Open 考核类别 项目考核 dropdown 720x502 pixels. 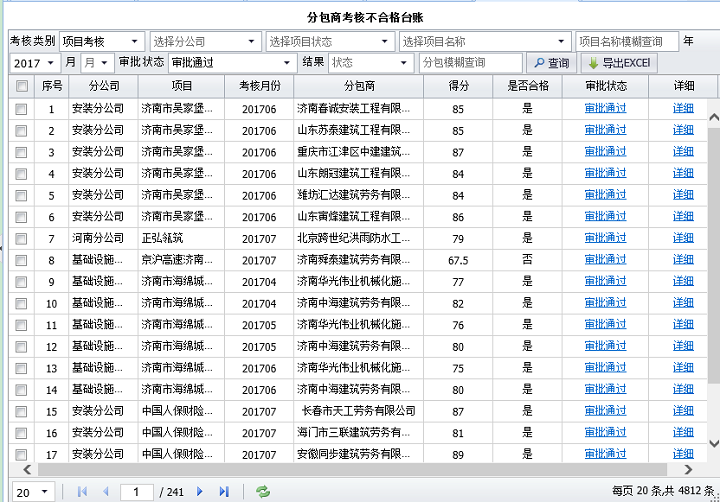click(102, 41)
